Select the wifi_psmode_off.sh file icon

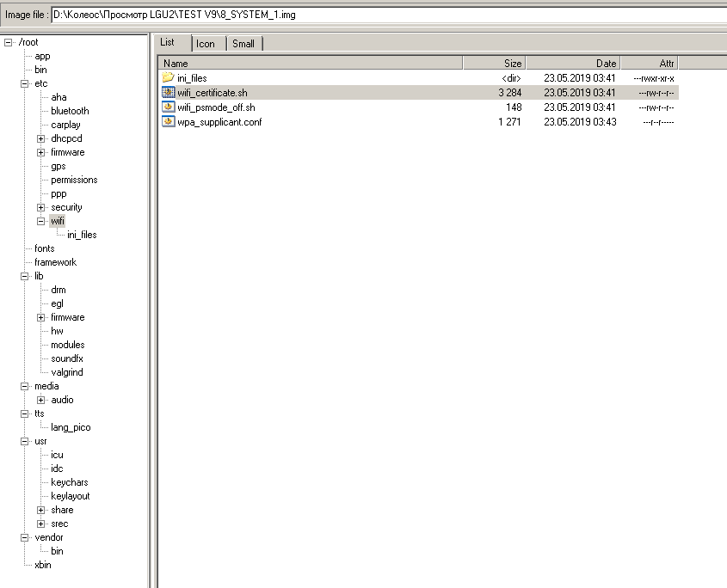pos(168,107)
